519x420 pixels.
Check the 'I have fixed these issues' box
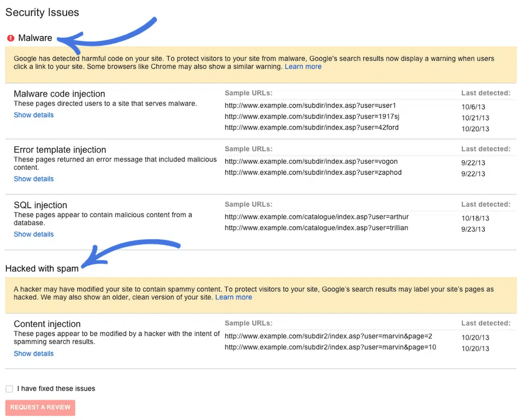(9, 388)
